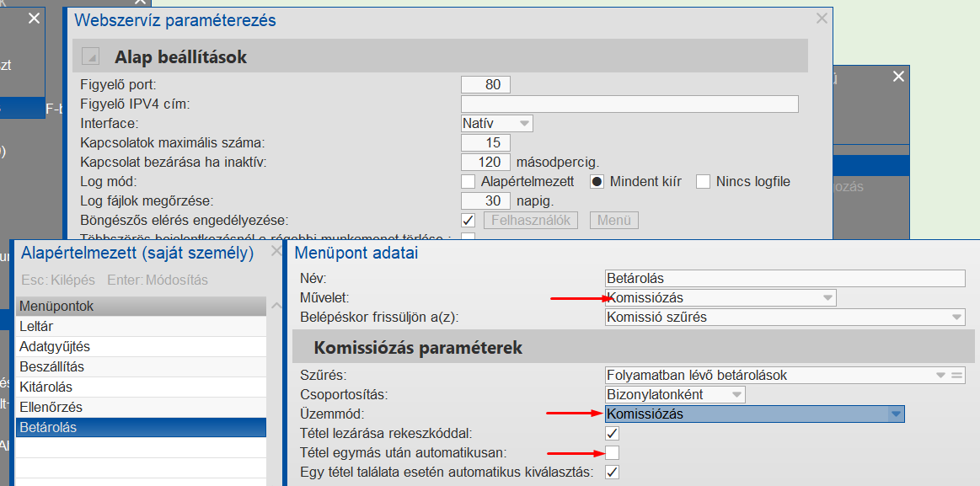The image size is (980, 486).
Task: Close the Alapértelmezett (saját személy) panel
Action: 276,252
